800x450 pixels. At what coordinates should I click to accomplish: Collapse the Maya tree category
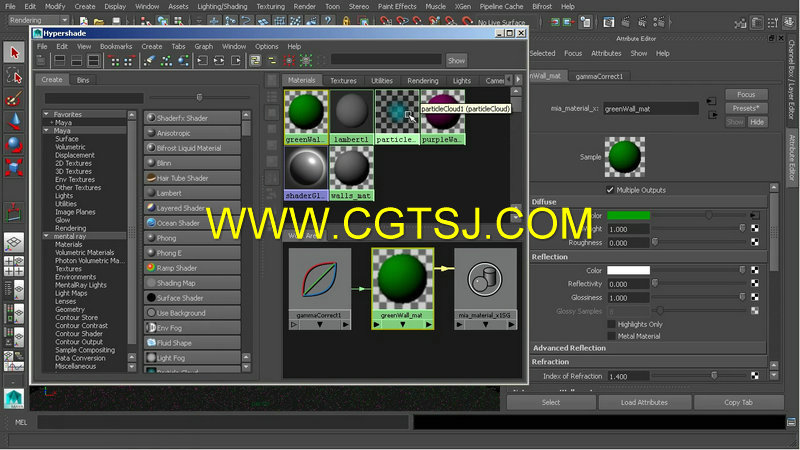[x=46, y=131]
